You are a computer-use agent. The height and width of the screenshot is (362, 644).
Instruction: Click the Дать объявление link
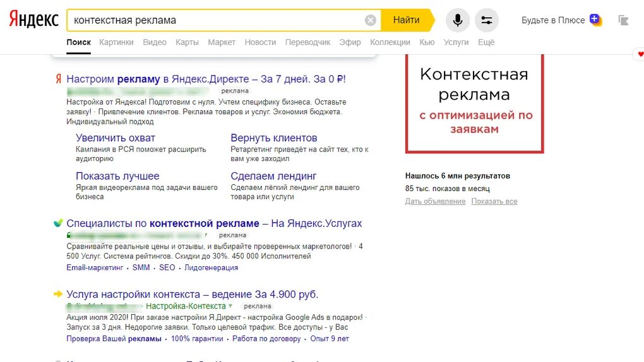(x=436, y=201)
